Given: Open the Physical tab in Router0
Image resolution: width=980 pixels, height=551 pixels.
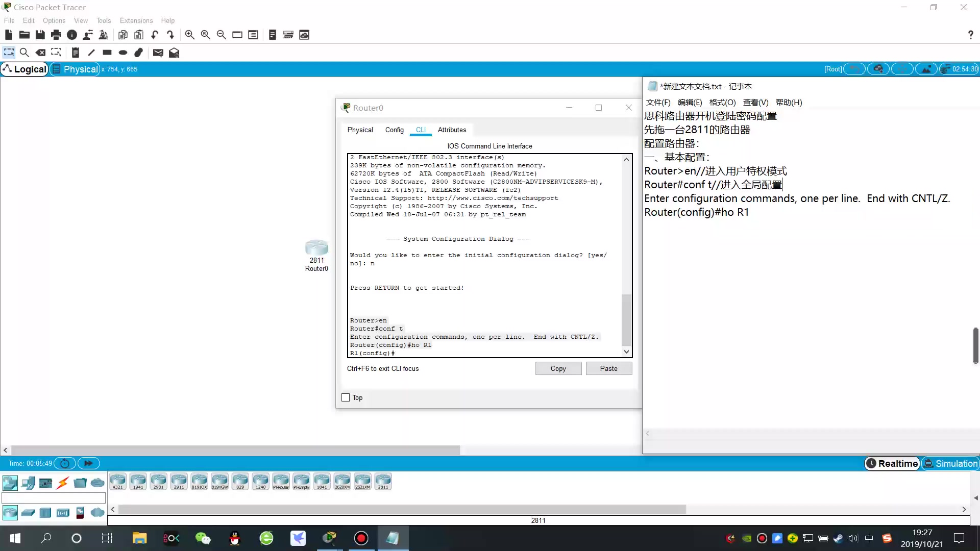Looking at the screenshot, I should click(x=360, y=130).
